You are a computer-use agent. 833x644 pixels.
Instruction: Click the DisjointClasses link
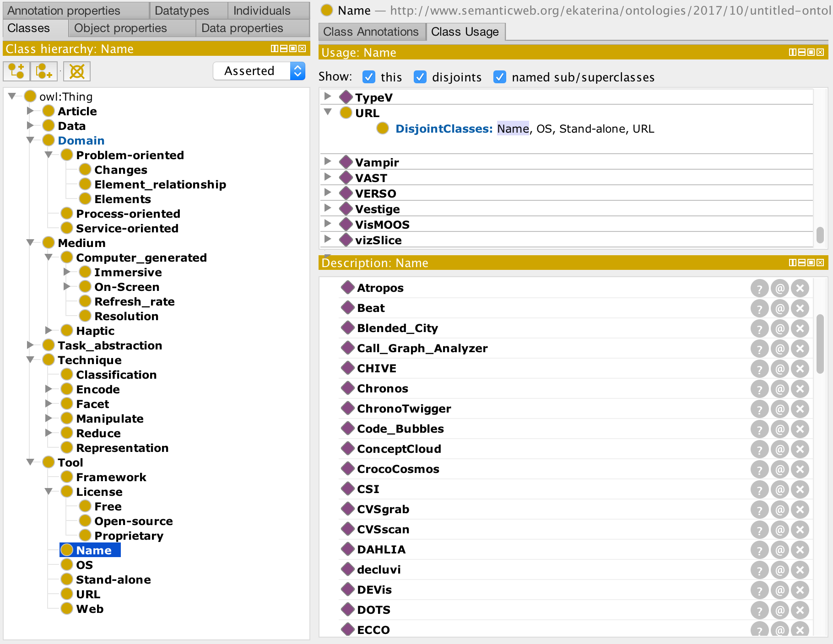tap(444, 129)
